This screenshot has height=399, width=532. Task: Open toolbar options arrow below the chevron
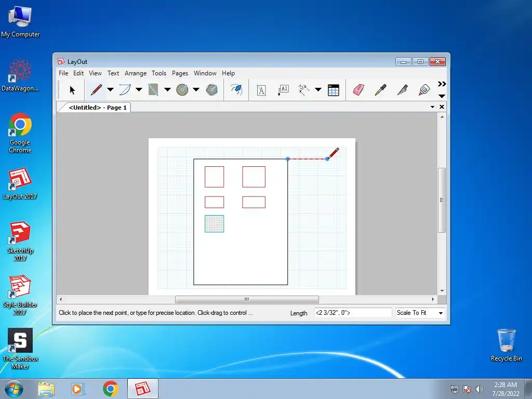tap(442, 96)
